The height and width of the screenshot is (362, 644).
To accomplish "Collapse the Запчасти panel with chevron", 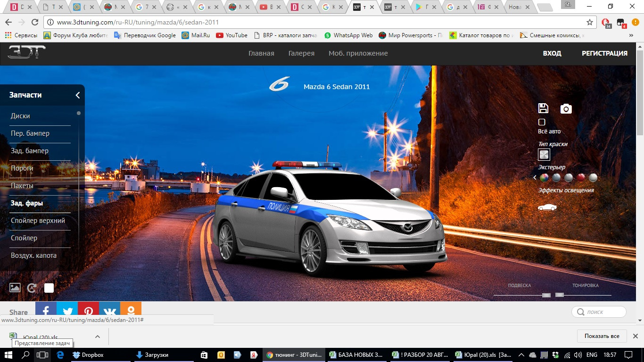I will pos(78,95).
